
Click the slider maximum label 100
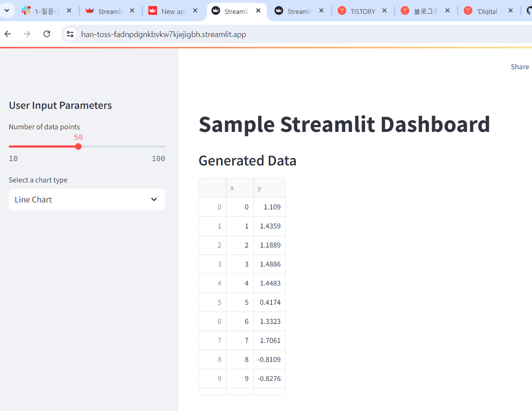point(158,158)
